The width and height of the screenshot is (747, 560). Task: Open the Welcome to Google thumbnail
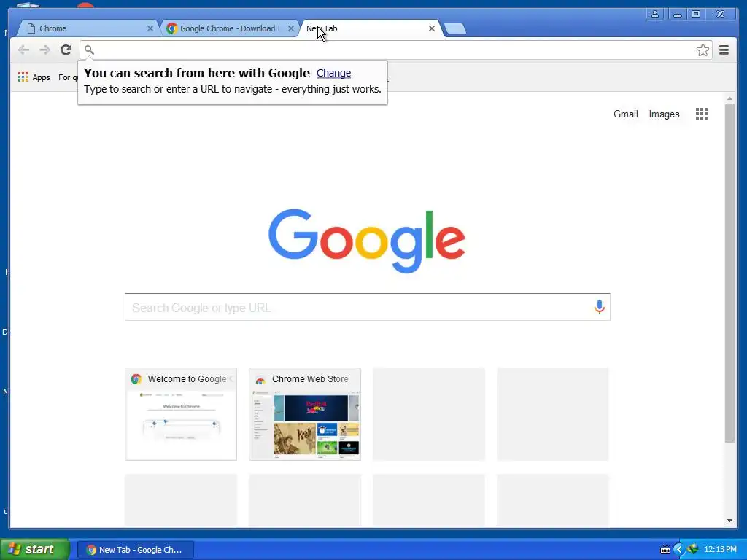click(181, 414)
